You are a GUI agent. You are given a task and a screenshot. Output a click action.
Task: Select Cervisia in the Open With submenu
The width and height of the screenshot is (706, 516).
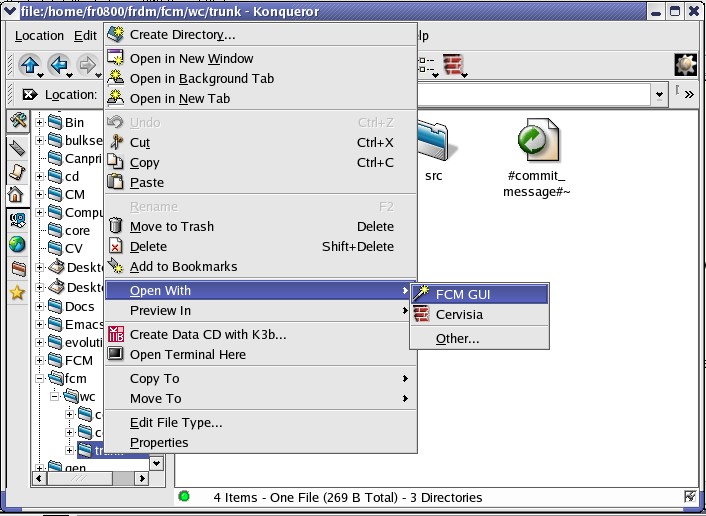(458, 314)
